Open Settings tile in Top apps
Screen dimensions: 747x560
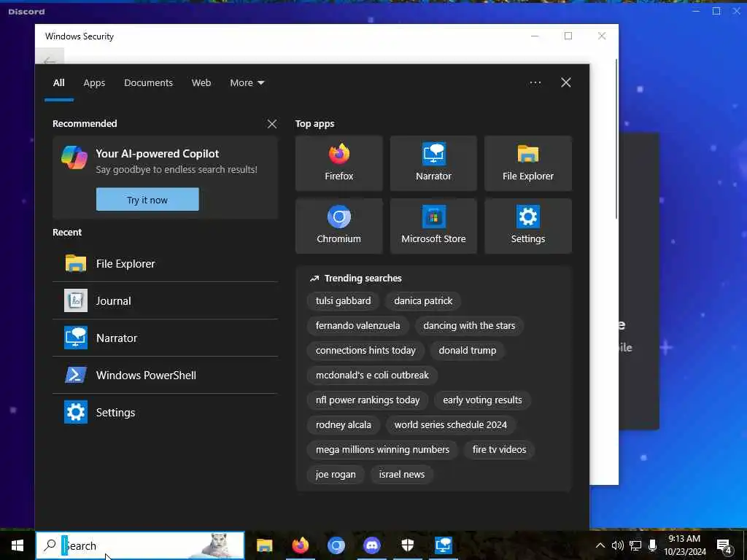pyautogui.click(x=528, y=226)
